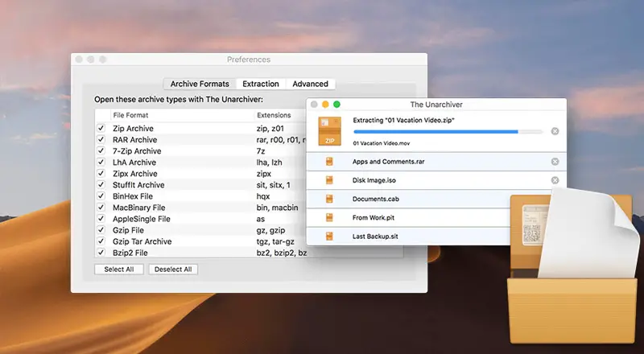This screenshot has height=354, width=644.
Task: Click the "sit, sitx, 1" extensions cell
Action: tap(274, 185)
